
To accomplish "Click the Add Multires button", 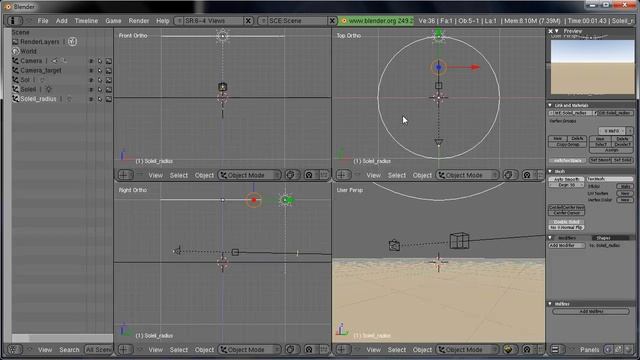I will [x=591, y=311].
